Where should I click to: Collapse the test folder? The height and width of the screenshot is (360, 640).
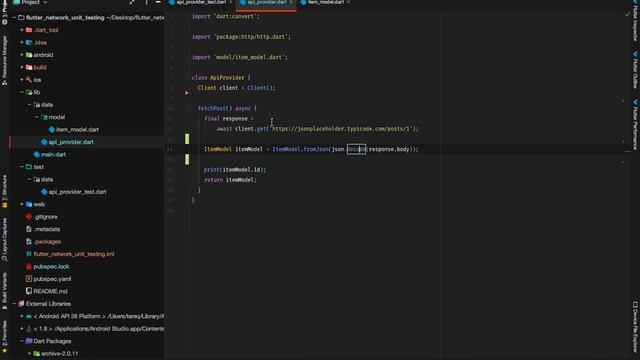[22, 167]
